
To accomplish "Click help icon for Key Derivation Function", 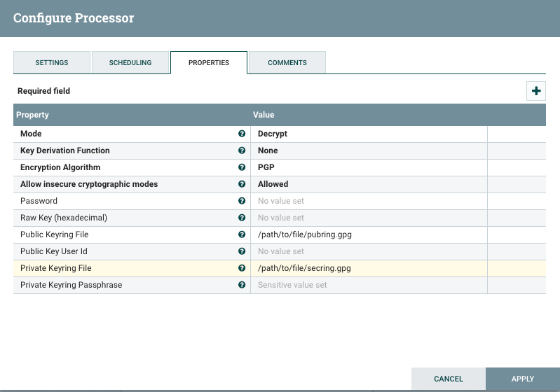I will [x=242, y=150].
